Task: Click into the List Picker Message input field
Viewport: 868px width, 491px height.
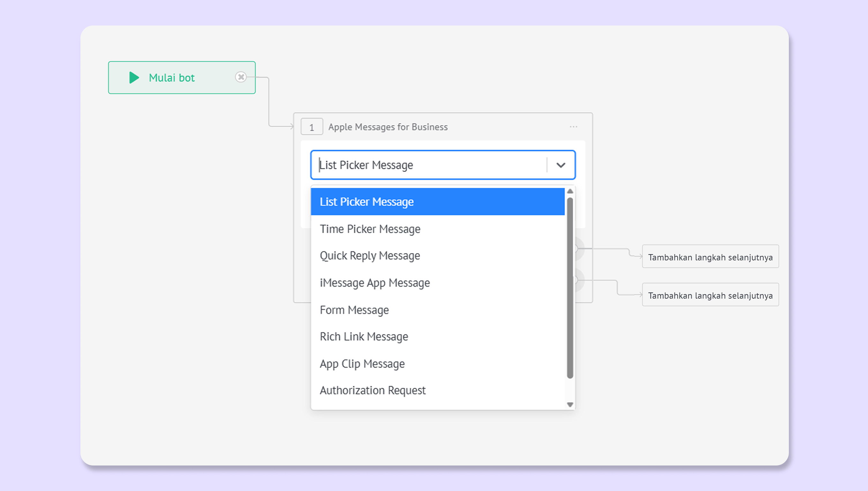Action: tap(429, 165)
